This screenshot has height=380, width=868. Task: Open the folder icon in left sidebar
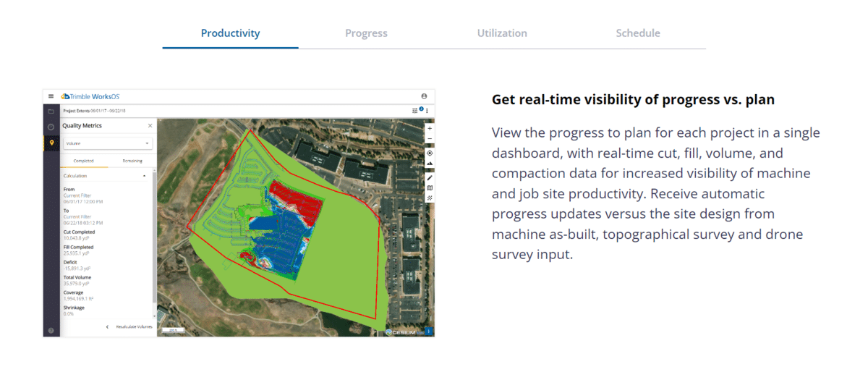(51, 111)
